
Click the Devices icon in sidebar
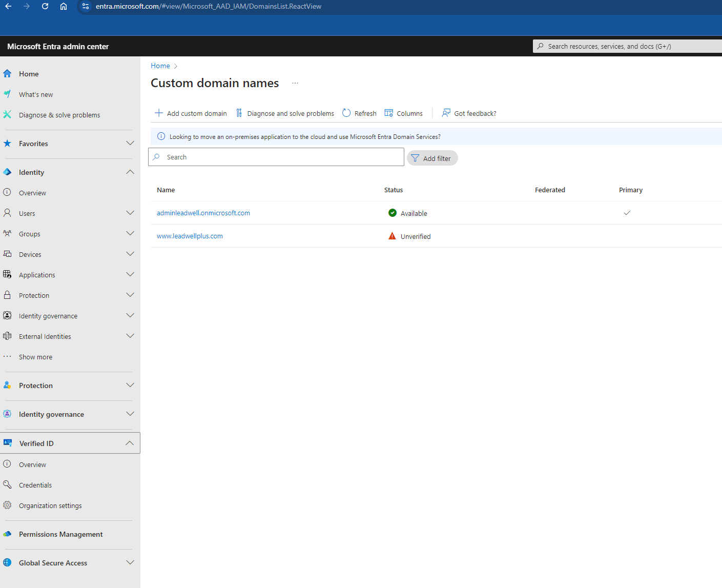pyautogui.click(x=7, y=254)
